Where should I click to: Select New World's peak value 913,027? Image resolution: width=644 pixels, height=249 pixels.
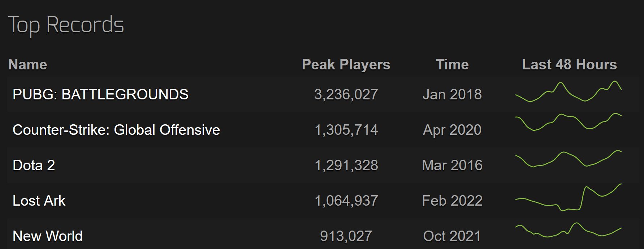[346, 236]
